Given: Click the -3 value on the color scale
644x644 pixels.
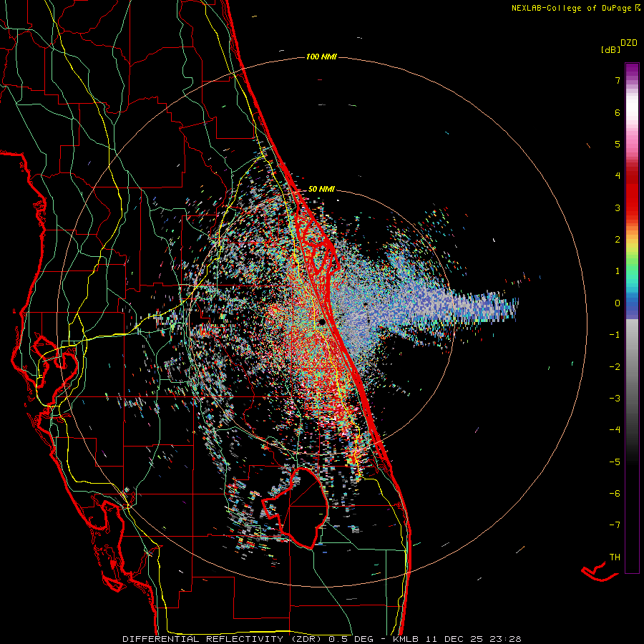Looking at the screenshot, I should tap(615, 398).
